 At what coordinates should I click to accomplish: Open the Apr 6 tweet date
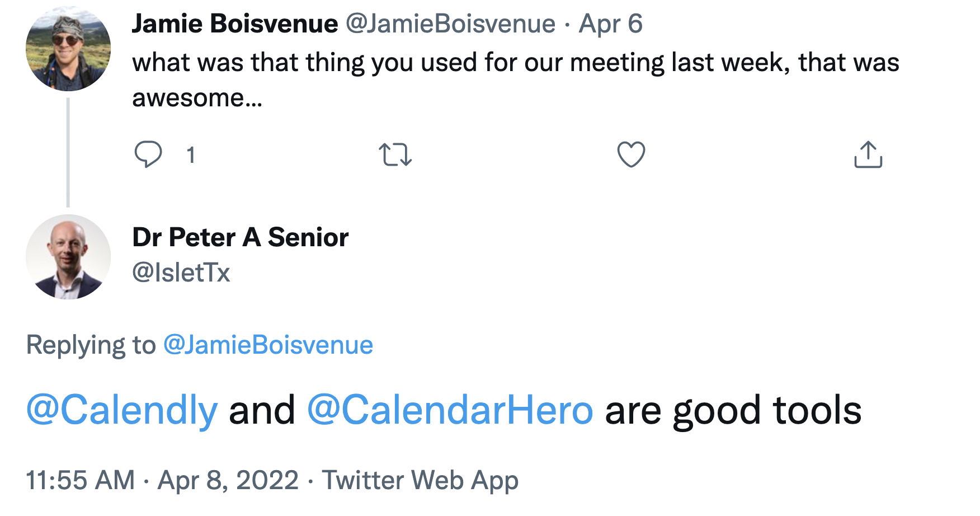[610, 24]
